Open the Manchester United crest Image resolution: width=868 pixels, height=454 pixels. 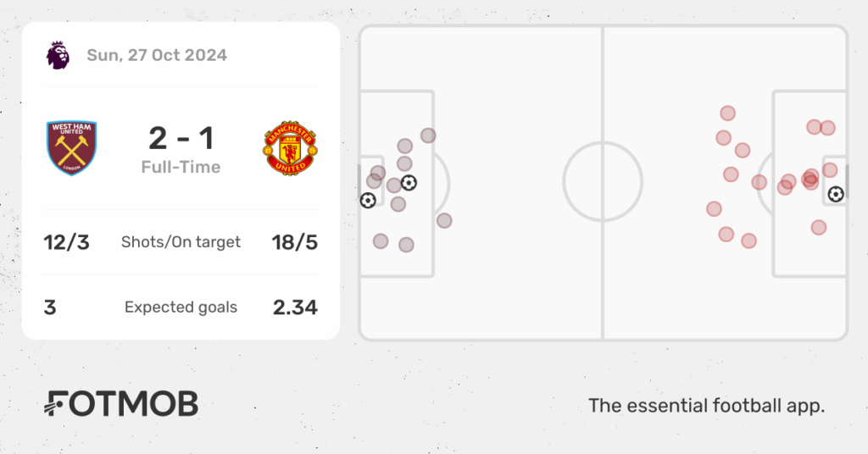pyautogui.click(x=290, y=148)
